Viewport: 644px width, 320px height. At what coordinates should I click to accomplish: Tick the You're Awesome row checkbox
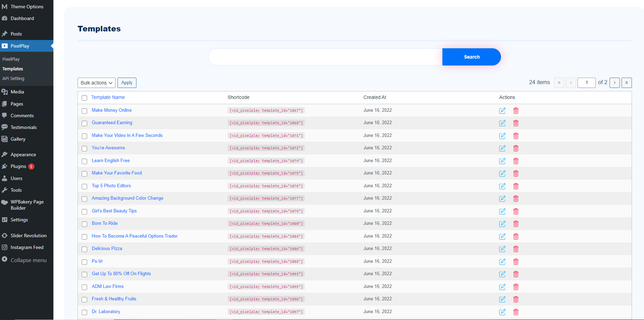84,149
